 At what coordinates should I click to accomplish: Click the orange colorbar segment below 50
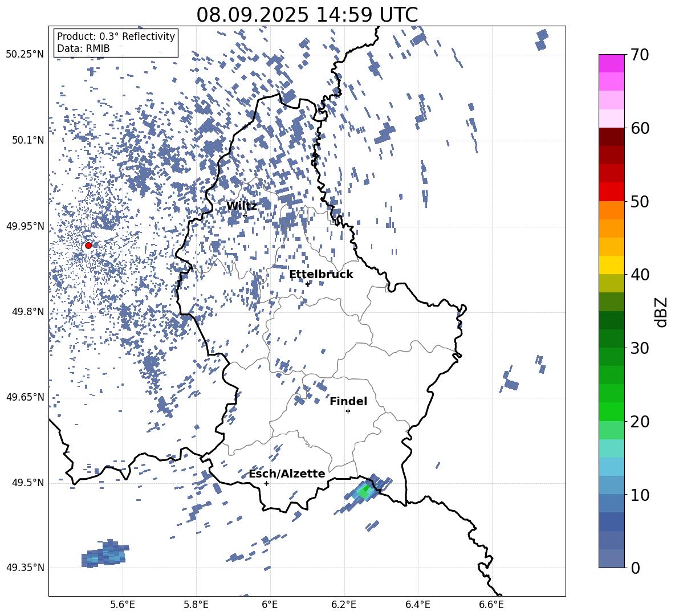pos(611,210)
